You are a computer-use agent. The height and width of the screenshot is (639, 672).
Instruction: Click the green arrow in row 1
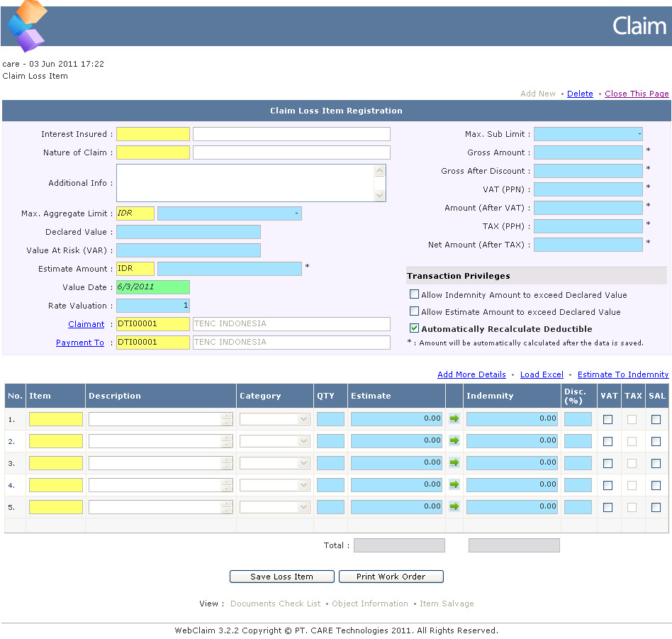[x=454, y=419]
